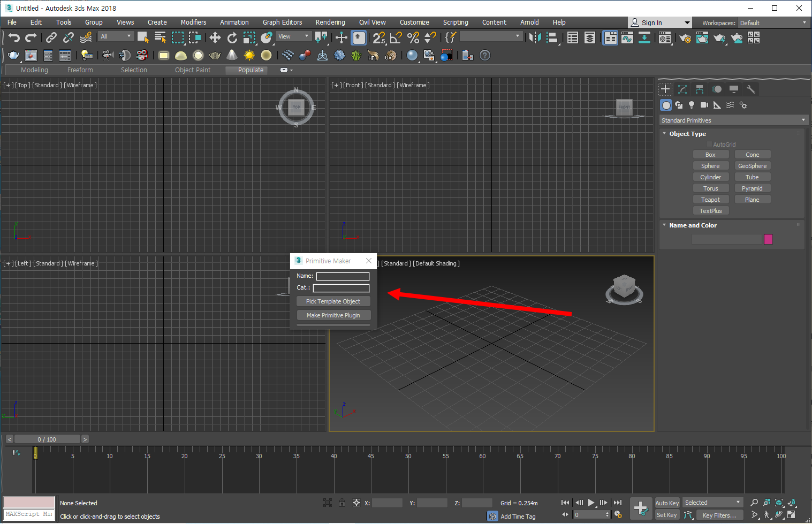Click the GeoSphere button
This screenshot has height=524, width=812.
pyautogui.click(x=752, y=166)
